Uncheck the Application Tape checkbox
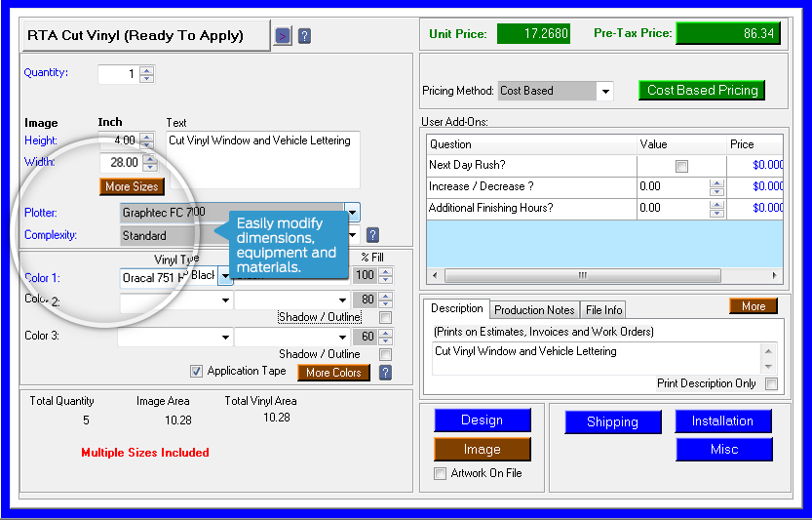812x520 pixels. tap(196, 372)
